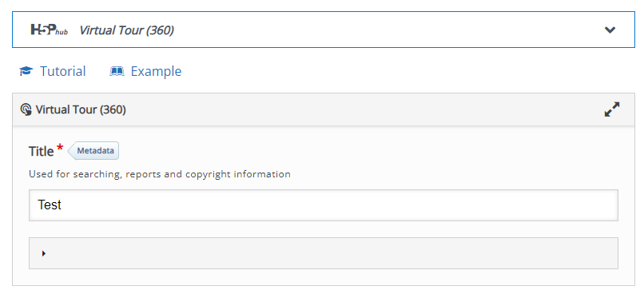
Task: Open the Metadata button next to Title
Action: click(93, 151)
